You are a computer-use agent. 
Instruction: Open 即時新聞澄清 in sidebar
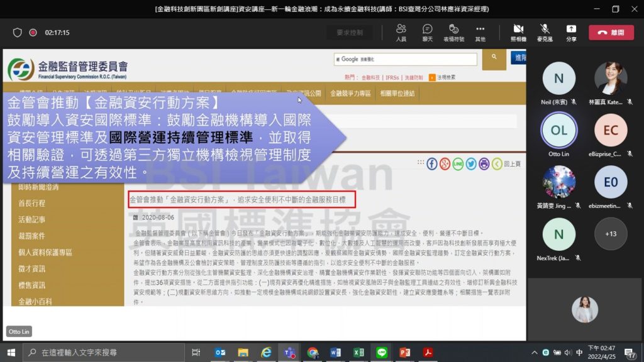click(x=38, y=187)
